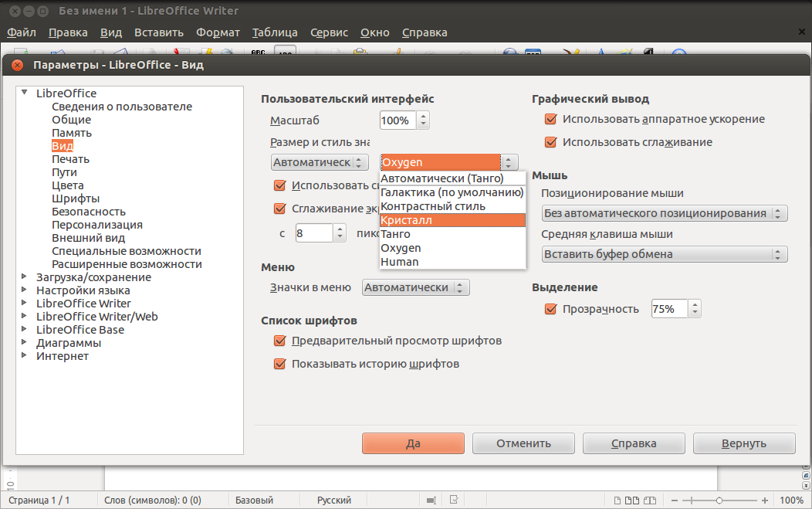Image resolution: width=812 pixels, height=509 pixels.
Task: Open the Окно menu
Action: coord(375,32)
